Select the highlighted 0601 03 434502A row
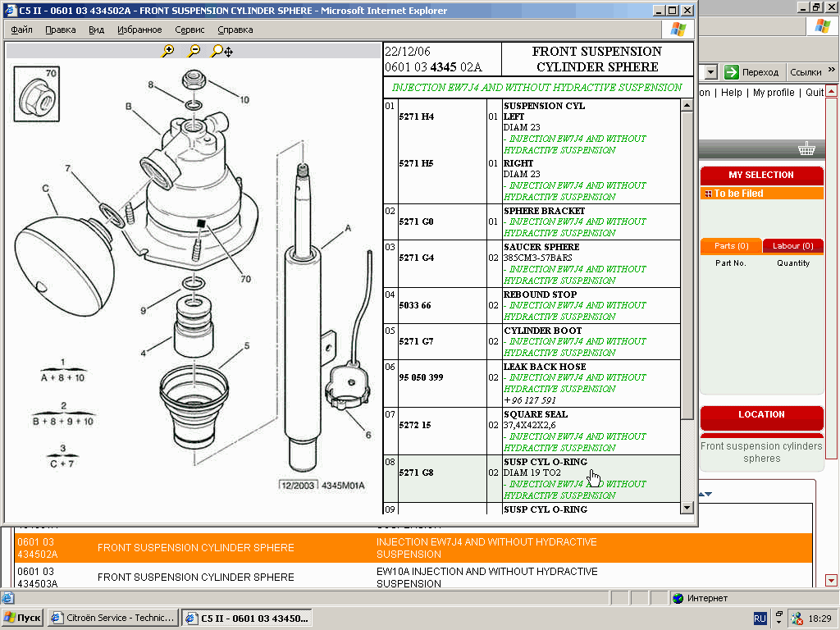The width and height of the screenshot is (840, 630). coord(413,548)
